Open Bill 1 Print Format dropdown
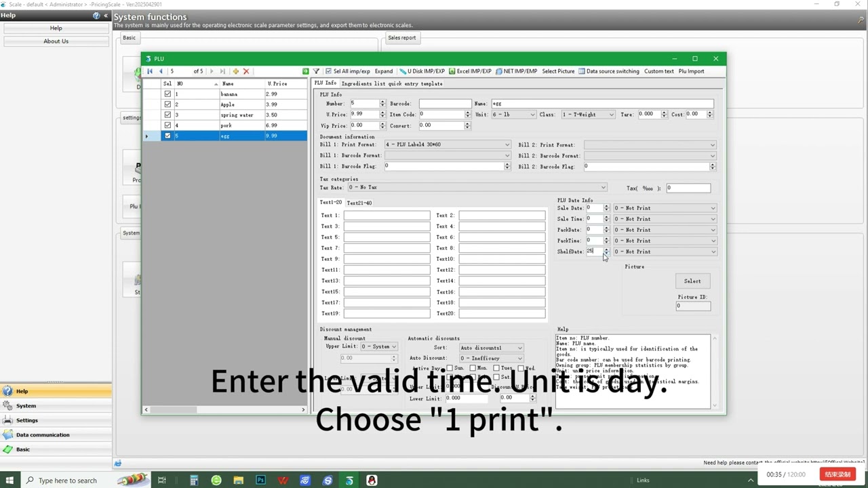The width and height of the screenshot is (868, 488). (x=448, y=144)
